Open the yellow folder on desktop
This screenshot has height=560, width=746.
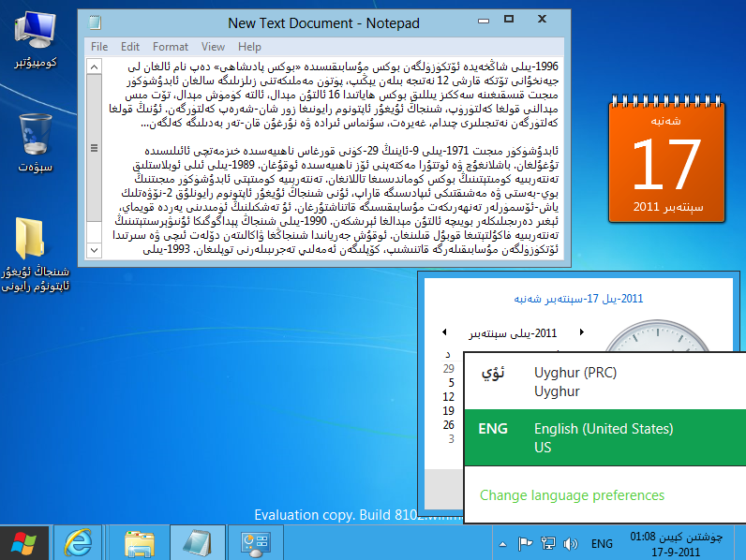[36, 255]
